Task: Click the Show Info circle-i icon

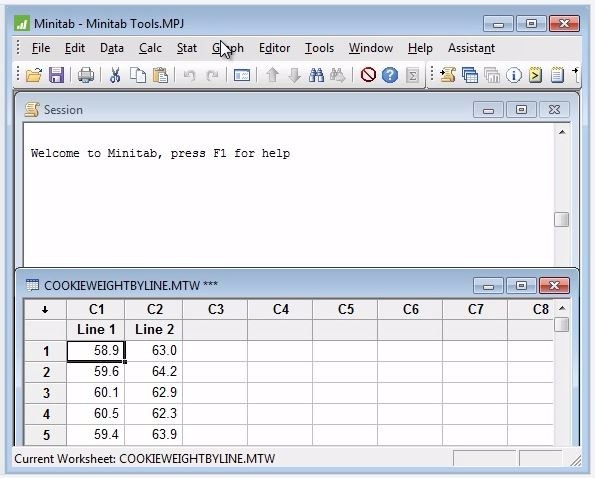Action: 514,75
